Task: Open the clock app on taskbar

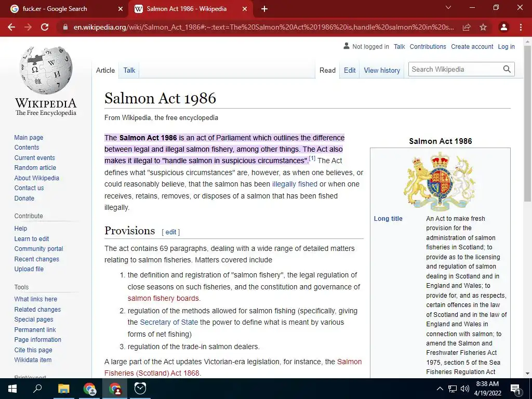Action: click(140, 389)
